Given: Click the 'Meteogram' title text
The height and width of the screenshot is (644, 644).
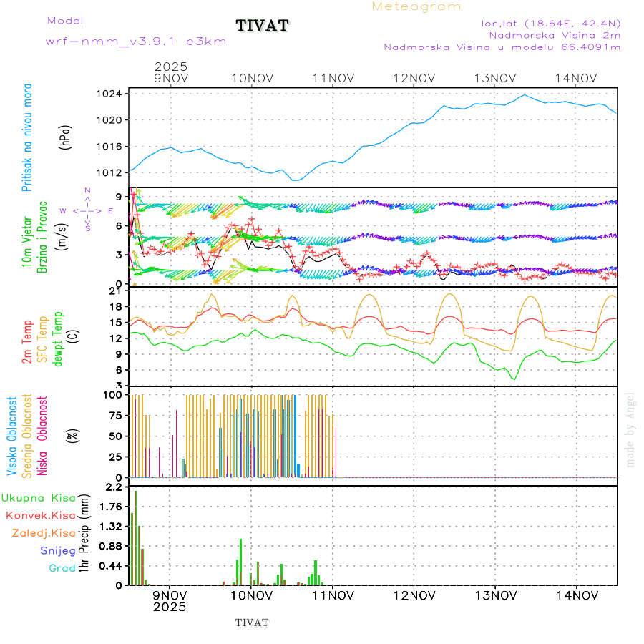Looking at the screenshot, I should pyautogui.click(x=416, y=6).
